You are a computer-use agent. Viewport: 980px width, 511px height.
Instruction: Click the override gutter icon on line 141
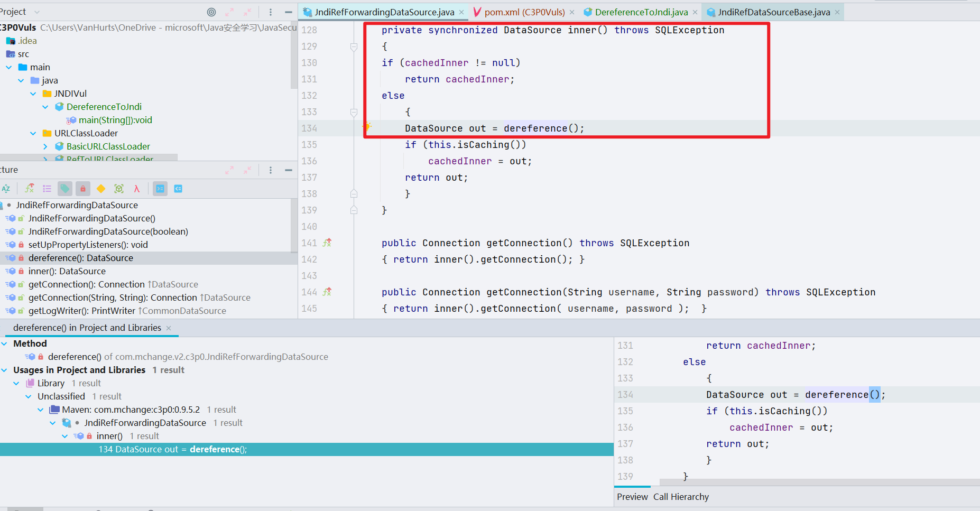[327, 243]
